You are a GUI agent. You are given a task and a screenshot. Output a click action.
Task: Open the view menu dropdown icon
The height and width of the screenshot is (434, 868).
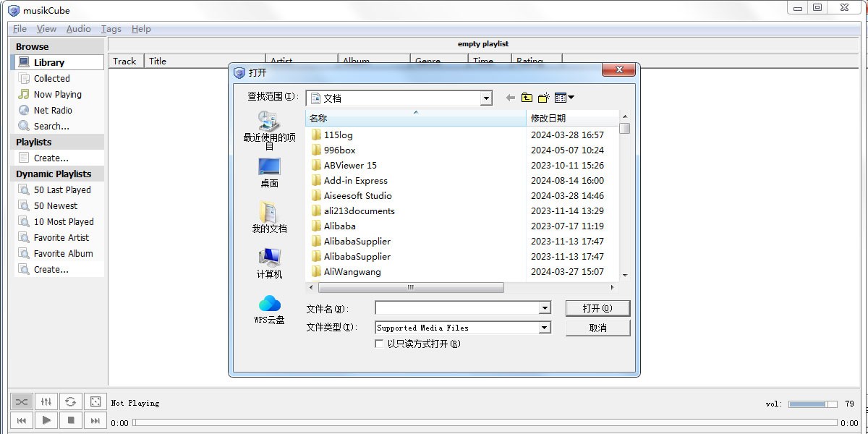564,98
